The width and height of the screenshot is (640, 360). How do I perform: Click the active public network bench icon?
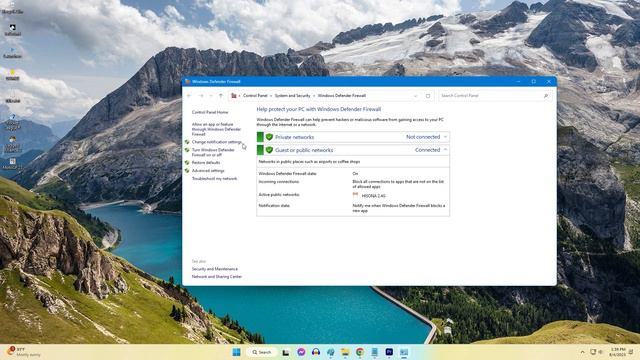coord(355,195)
